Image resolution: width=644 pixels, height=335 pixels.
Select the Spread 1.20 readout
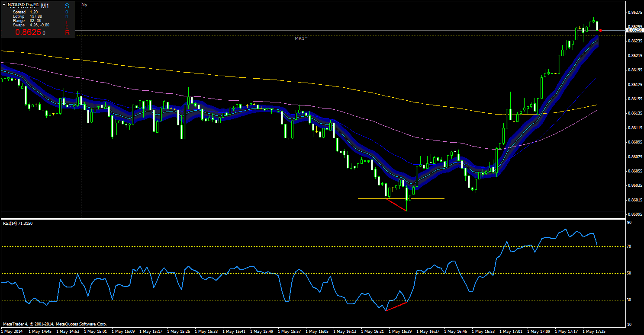click(26, 12)
